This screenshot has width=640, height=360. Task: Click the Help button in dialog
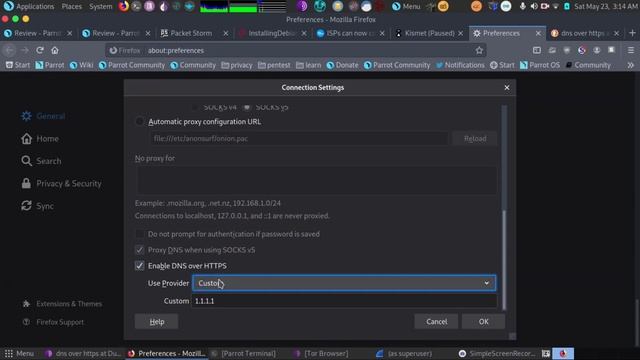(x=157, y=322)
